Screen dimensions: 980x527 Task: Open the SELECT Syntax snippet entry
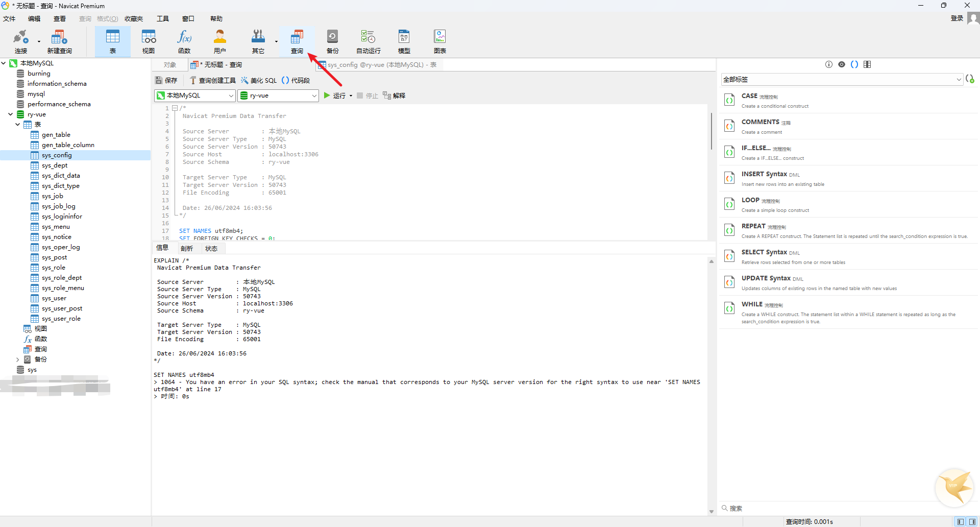(x=849, y=256)
